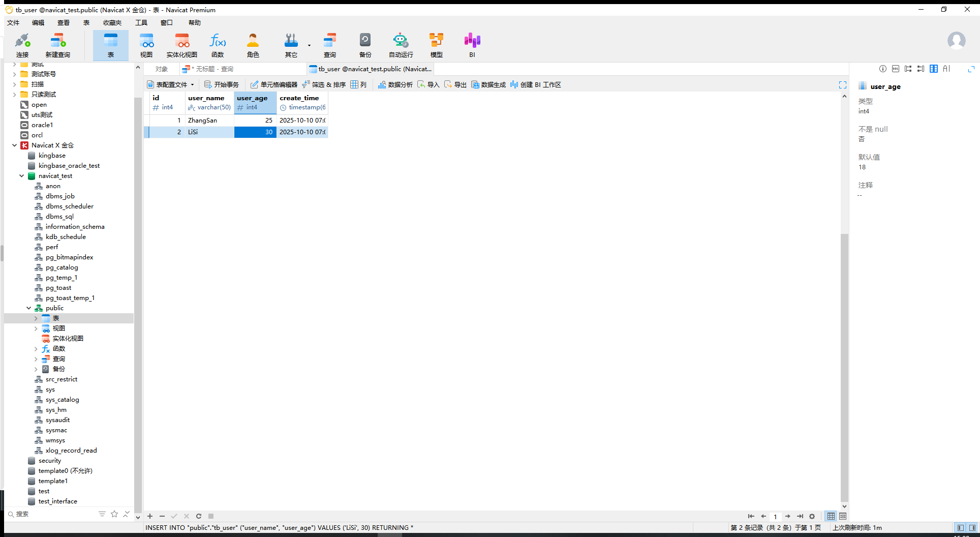
Task: Switch to the 对象 tab
Action: pyautogui.click(x=162, y=69)
